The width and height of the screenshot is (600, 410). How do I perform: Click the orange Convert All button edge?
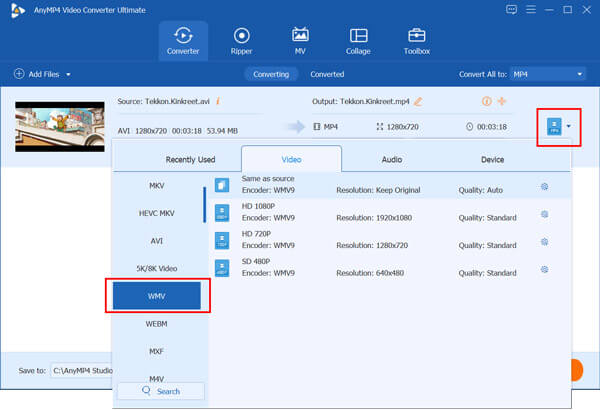(577, 370)
